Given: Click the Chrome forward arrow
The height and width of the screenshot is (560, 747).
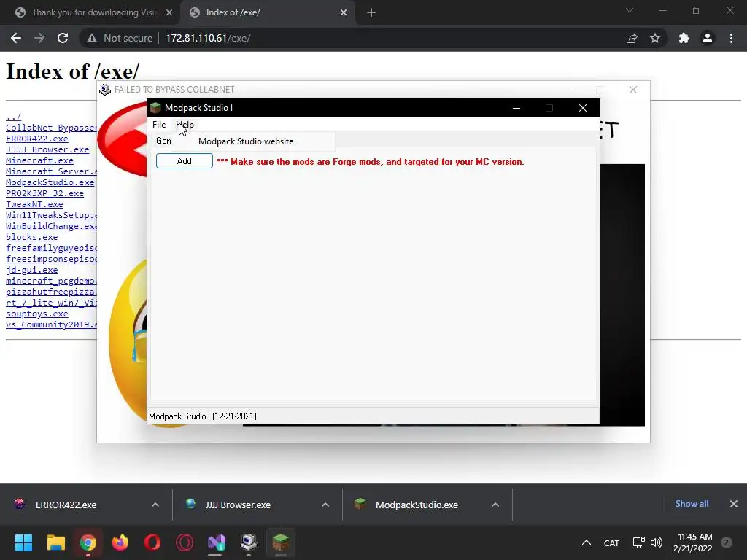Looking at the screenshot, I should click(39, 38).
